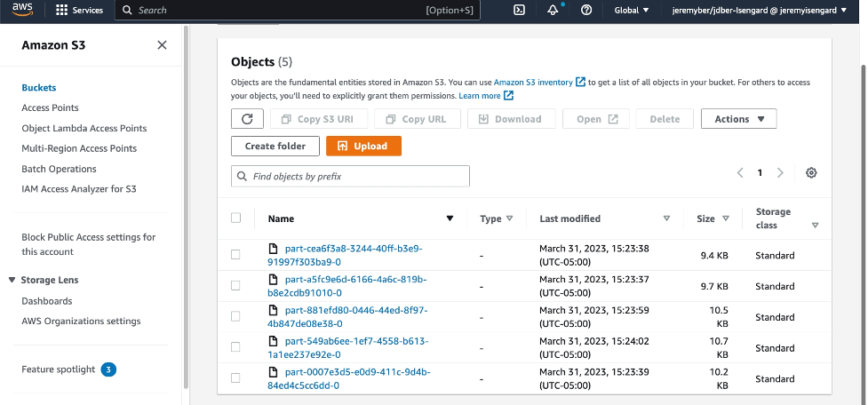Select the part-549ab6ee object checkbox
Screen dimensions: 868x405
click(x=235, y=347)
